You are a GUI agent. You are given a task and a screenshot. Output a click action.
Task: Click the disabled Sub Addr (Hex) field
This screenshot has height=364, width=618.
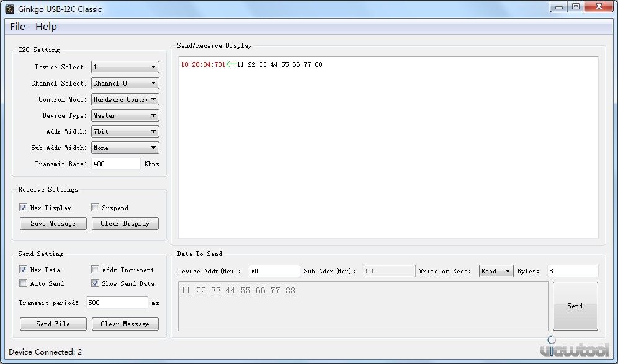390,271
